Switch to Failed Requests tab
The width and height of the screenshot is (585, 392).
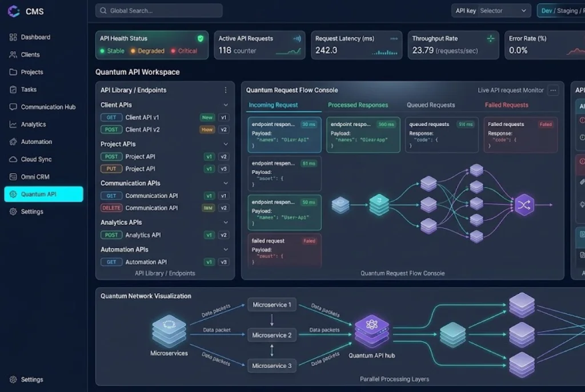click(x=506, y=105)
